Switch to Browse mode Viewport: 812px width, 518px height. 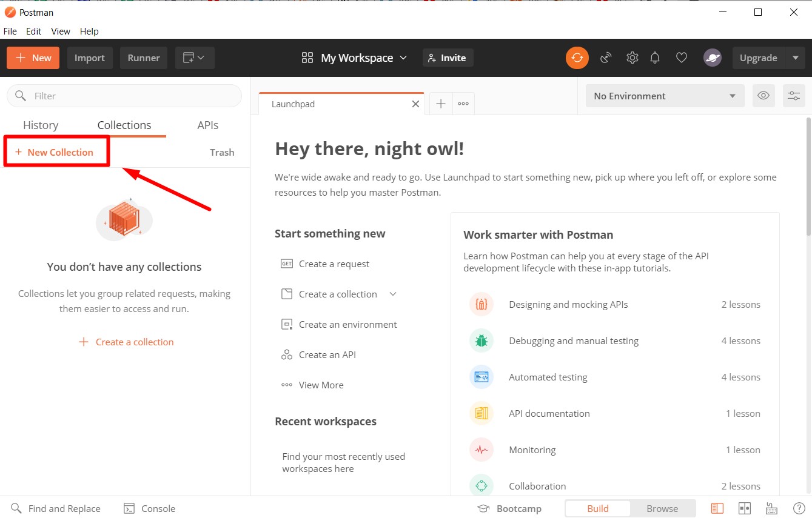click(x=662, y=508)
